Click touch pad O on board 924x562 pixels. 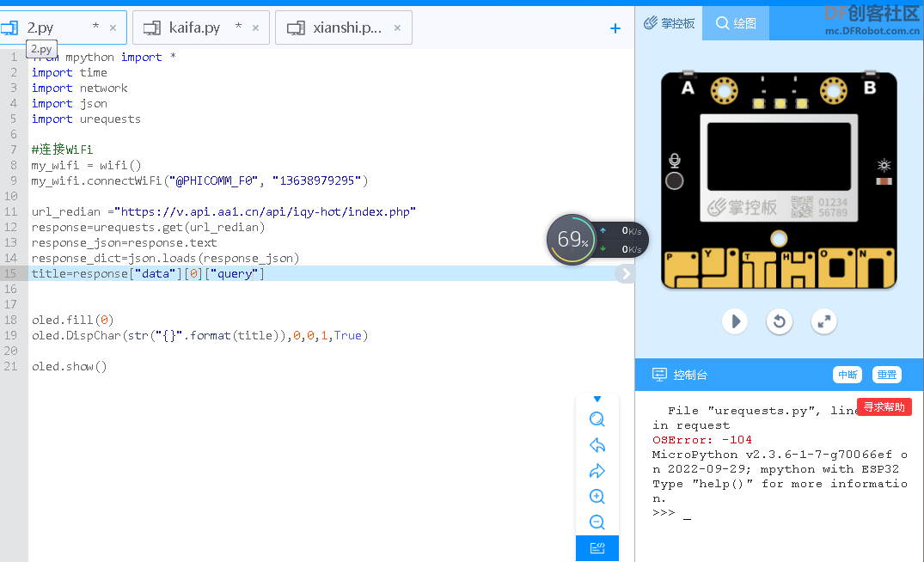pos(836,269)
